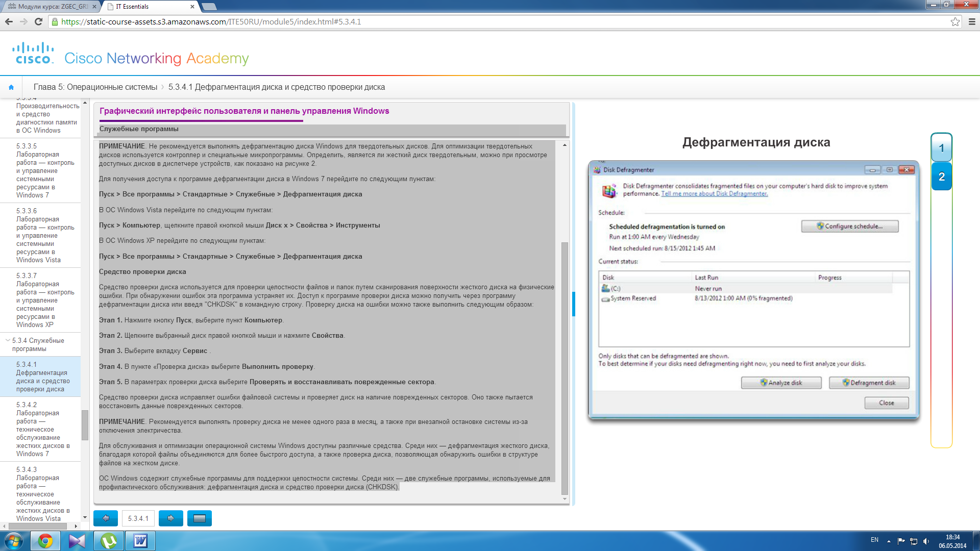
Task: Click text pane scrollbar up arrow
Action: (x=565, y=145)
